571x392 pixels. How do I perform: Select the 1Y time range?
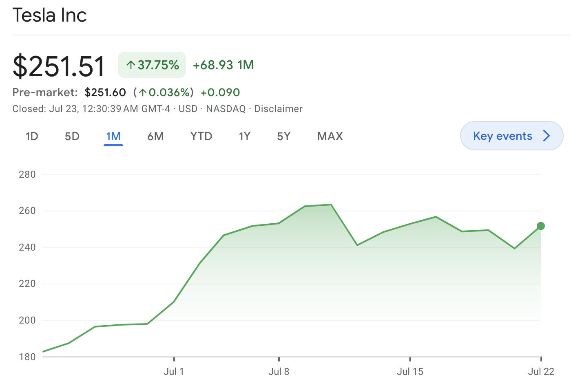(x=244, y=137)
